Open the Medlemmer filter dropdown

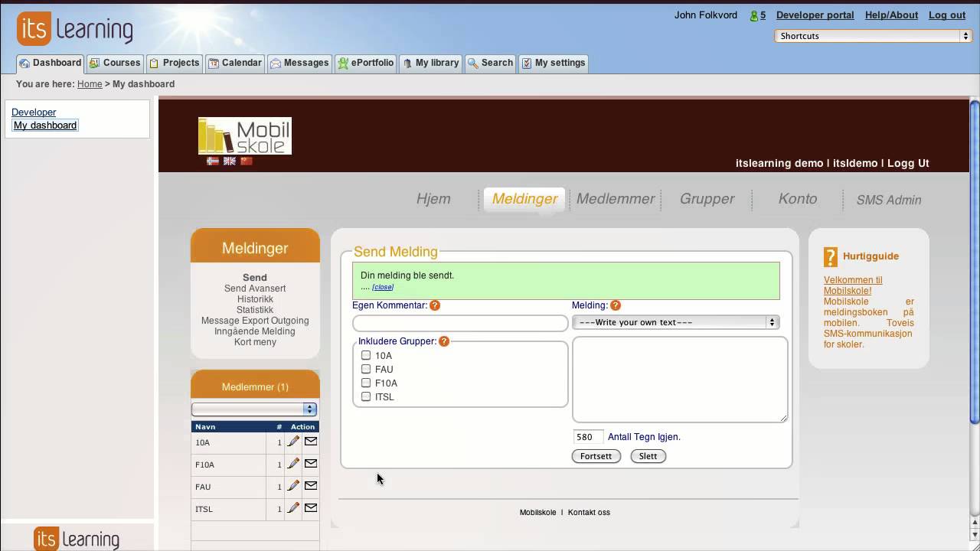click(254, 409)
